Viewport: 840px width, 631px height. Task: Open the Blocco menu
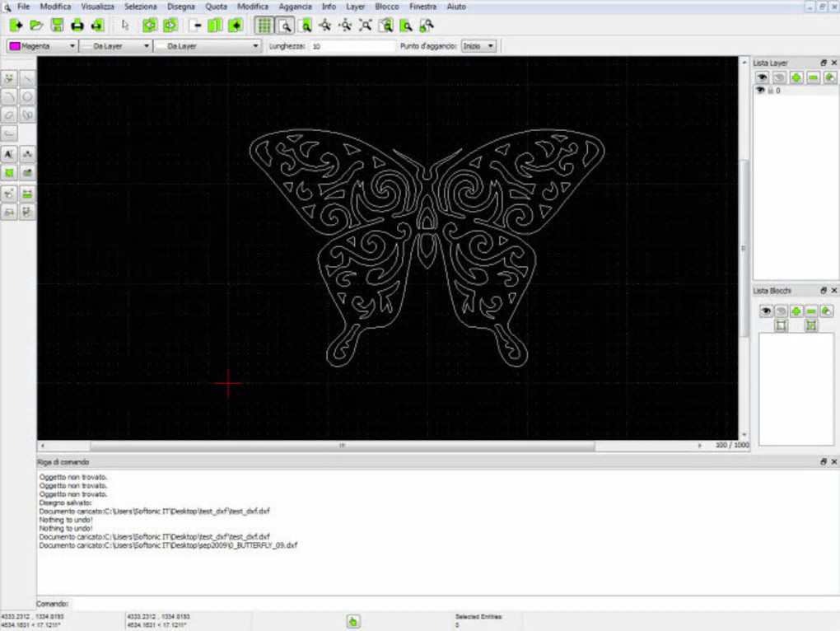(387, 7)
